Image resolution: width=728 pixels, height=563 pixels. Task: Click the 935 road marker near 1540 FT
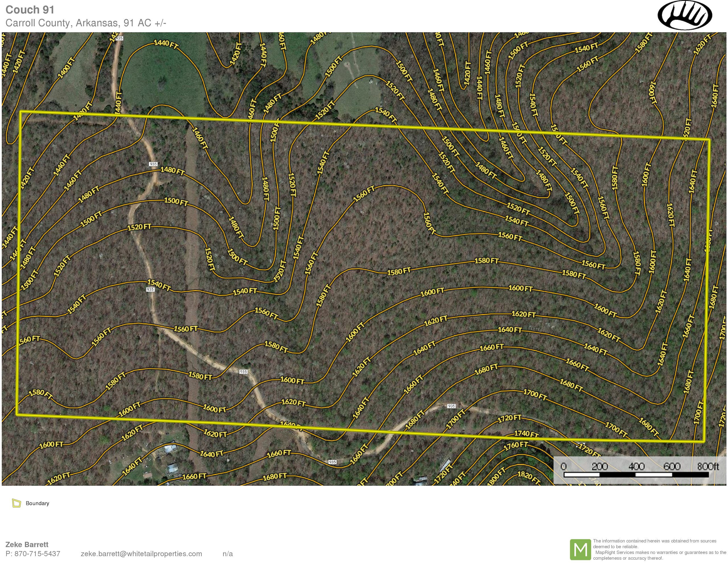point(150,290)
